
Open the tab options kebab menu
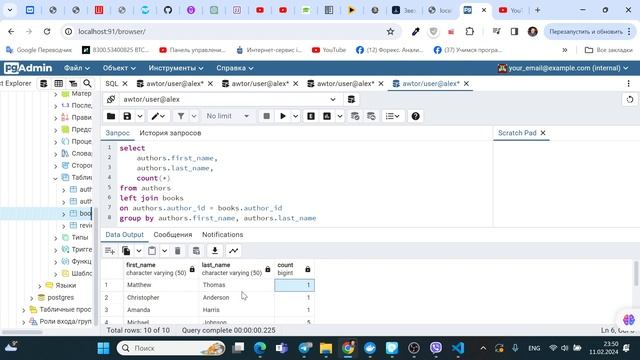click(x=629, y=84)
